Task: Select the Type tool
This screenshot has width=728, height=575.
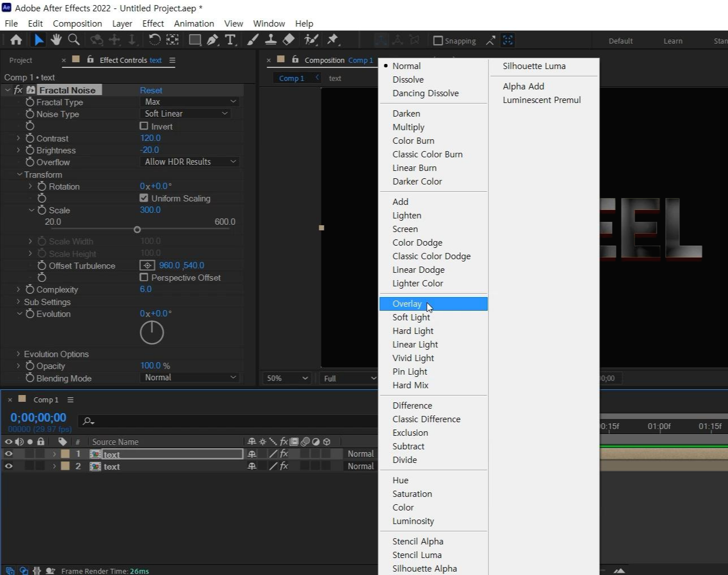Action: click(x=230, y=40)
